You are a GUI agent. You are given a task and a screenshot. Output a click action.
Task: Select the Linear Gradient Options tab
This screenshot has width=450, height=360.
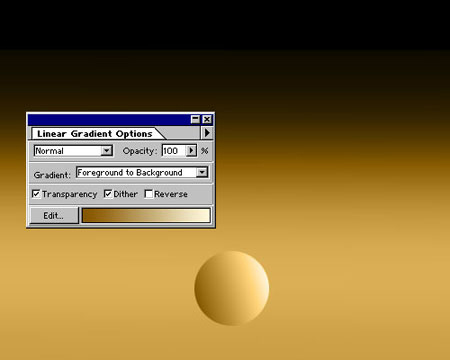tap(95, 134)
